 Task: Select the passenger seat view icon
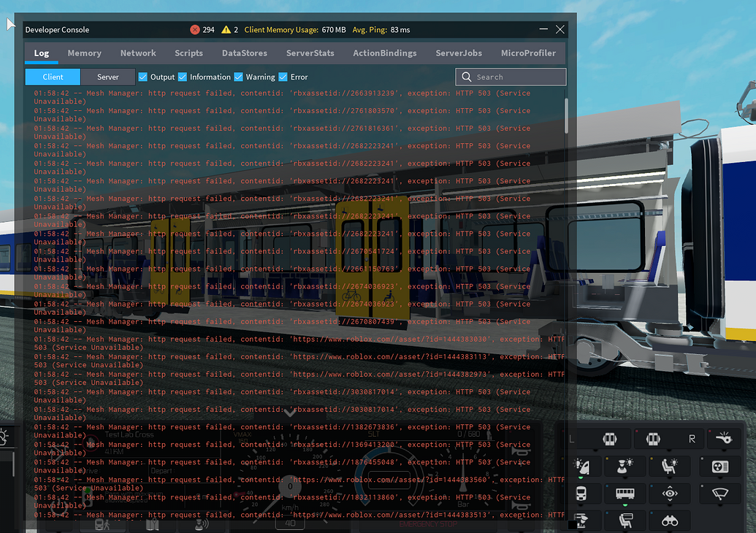625,521
